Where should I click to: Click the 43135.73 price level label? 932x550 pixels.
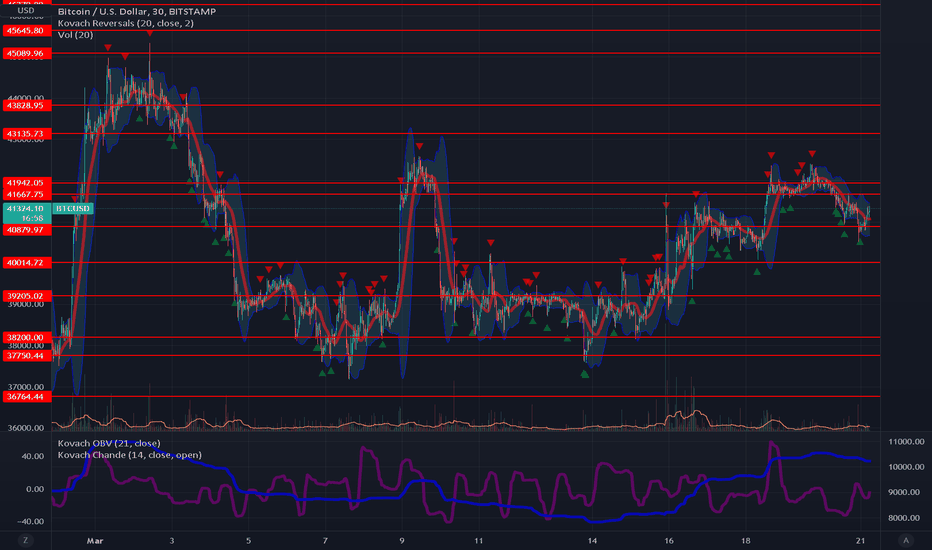pos(25,134)
